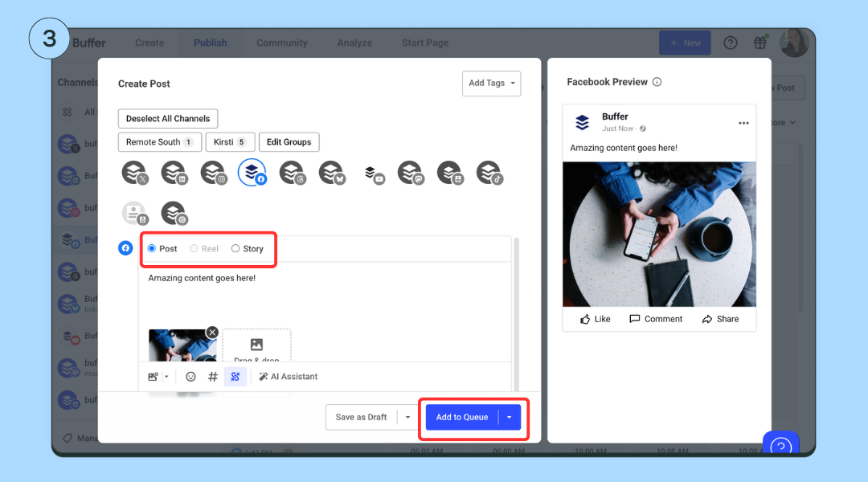Select the Pinterest channel icon
The width and height of the screenshot is (868, 482).
tap(174, 214)
